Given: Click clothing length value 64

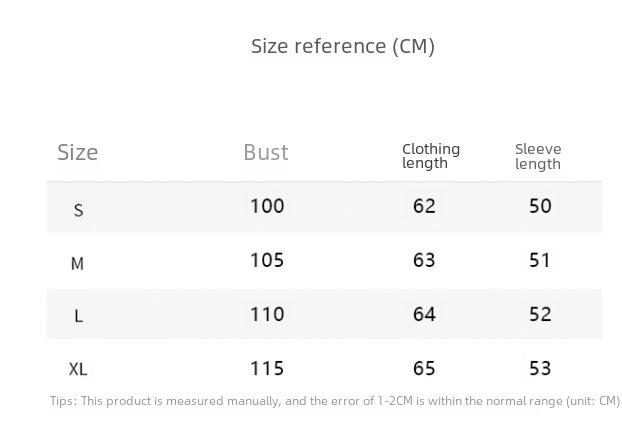Looking at the screenshot, I should [424, 314].
